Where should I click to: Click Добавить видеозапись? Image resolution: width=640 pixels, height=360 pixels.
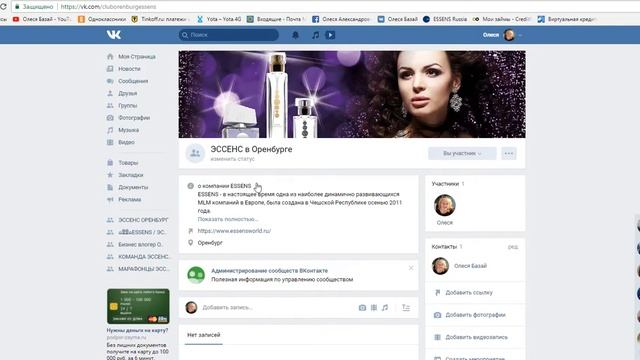(476, 338)
